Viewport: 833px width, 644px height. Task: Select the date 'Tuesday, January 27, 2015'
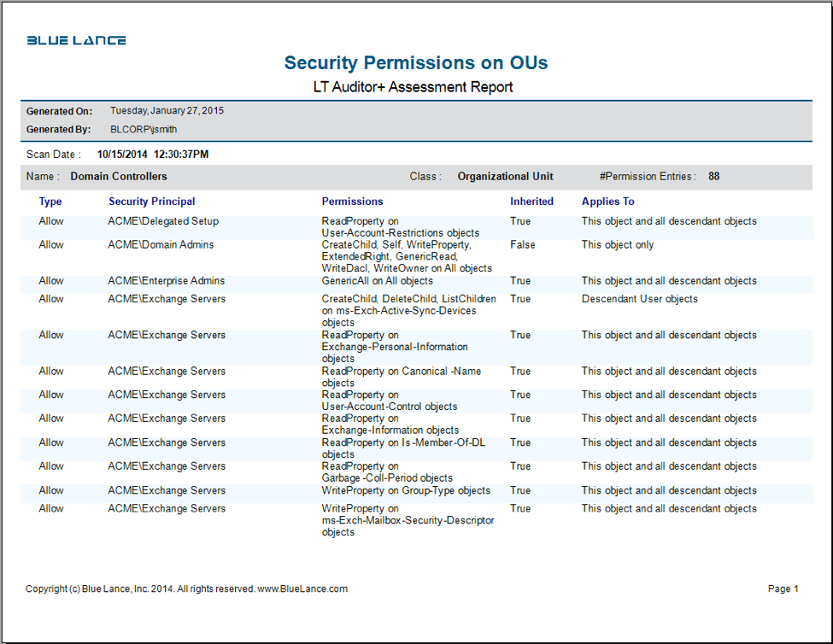pyautogui.click(x=167, y=111)
